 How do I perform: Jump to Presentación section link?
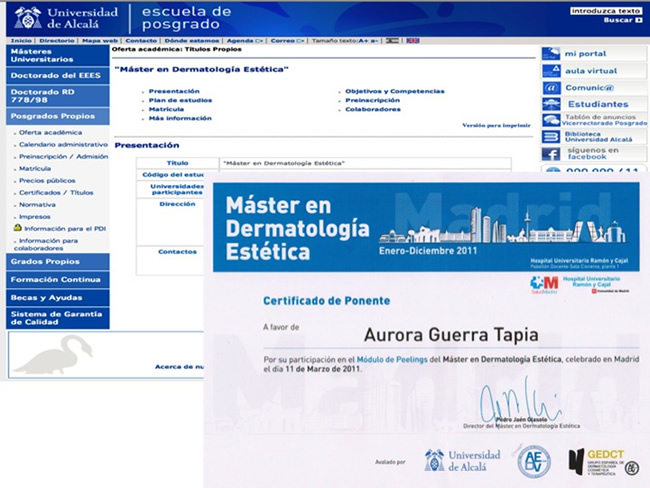pyautogui.click(x=174, y=91)
